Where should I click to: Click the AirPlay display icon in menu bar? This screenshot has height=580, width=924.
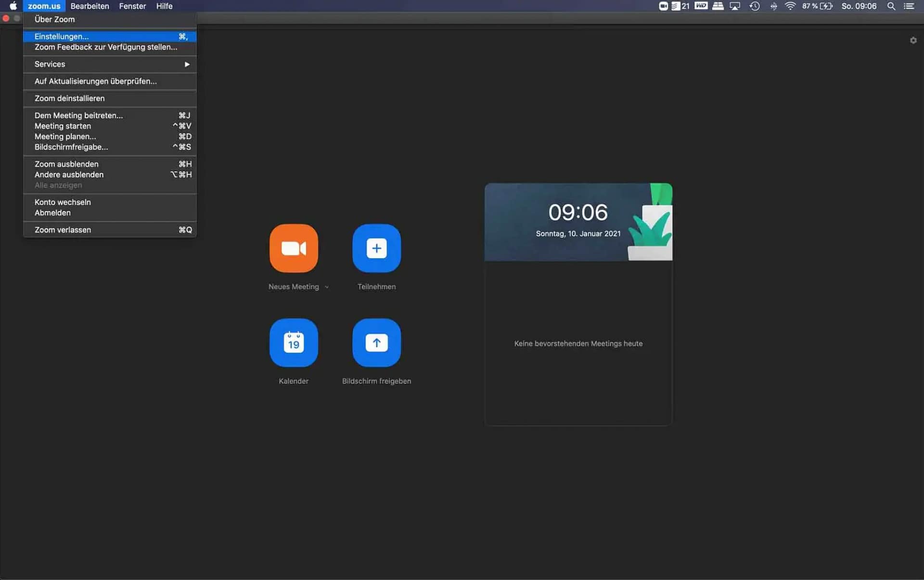(735, 6)
